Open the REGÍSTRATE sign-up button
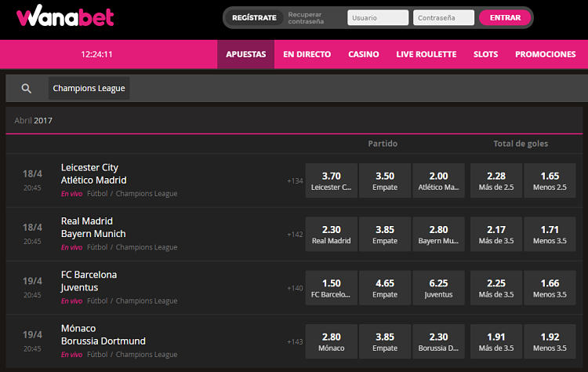This screenshot has width=588, height=372. pos(254,17)
